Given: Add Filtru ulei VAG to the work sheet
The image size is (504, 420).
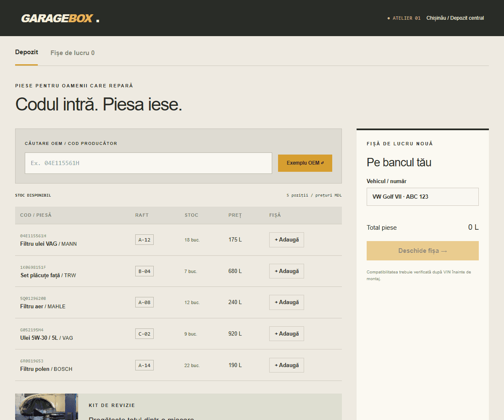Looking at the screenshot, I should tap(286, 240).
